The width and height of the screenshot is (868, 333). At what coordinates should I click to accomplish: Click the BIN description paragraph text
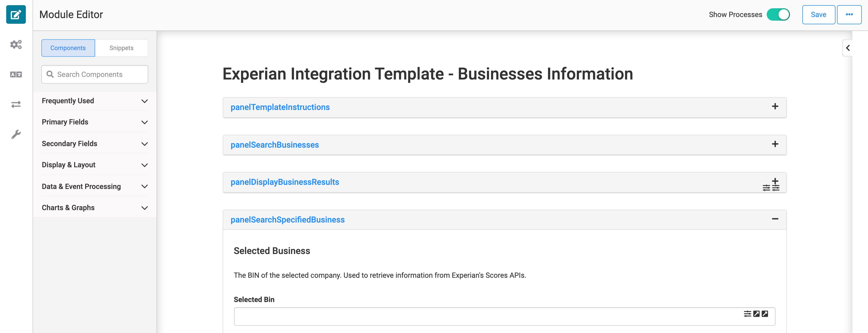380,275
